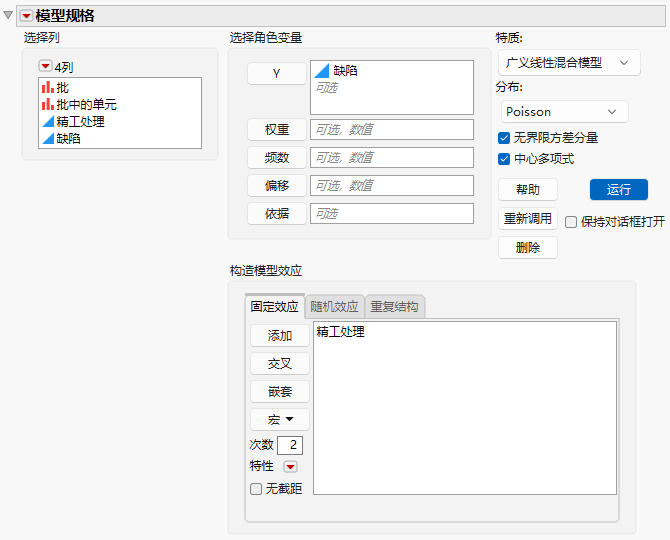Open the 4列 red triangle menu

(45, 66)
